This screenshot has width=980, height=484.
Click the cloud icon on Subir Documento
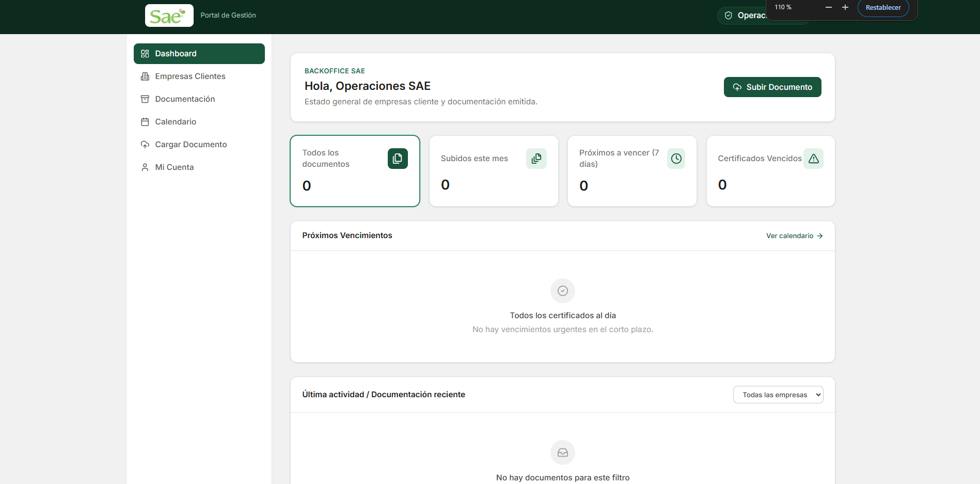click(x=737, y=87)
